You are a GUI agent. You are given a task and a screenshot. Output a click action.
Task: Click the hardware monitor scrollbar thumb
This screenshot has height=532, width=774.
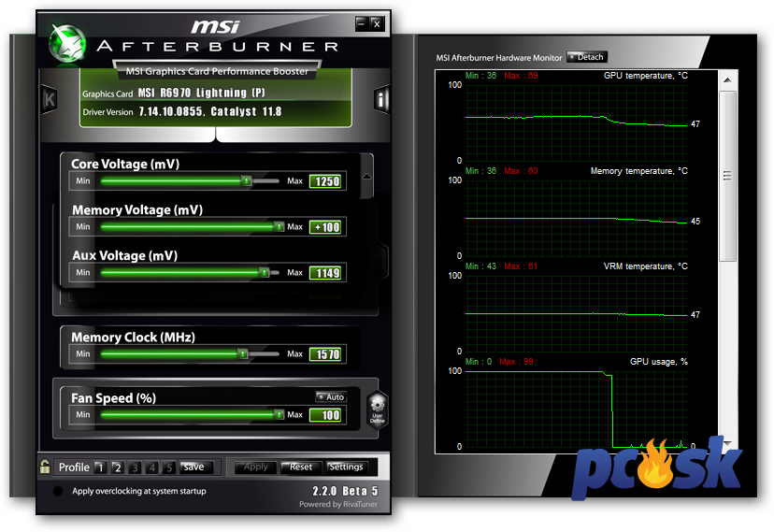727,176
